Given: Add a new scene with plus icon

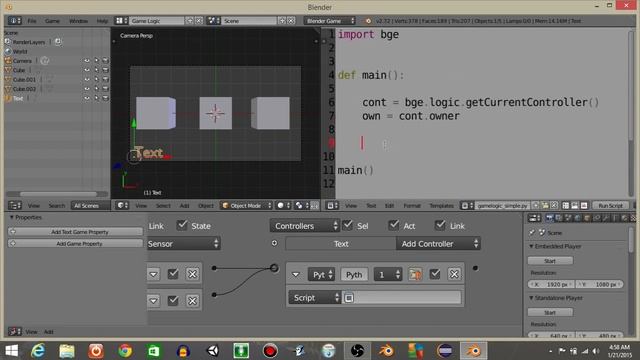Looking at the screenshot, I should (x=282, y=20).
